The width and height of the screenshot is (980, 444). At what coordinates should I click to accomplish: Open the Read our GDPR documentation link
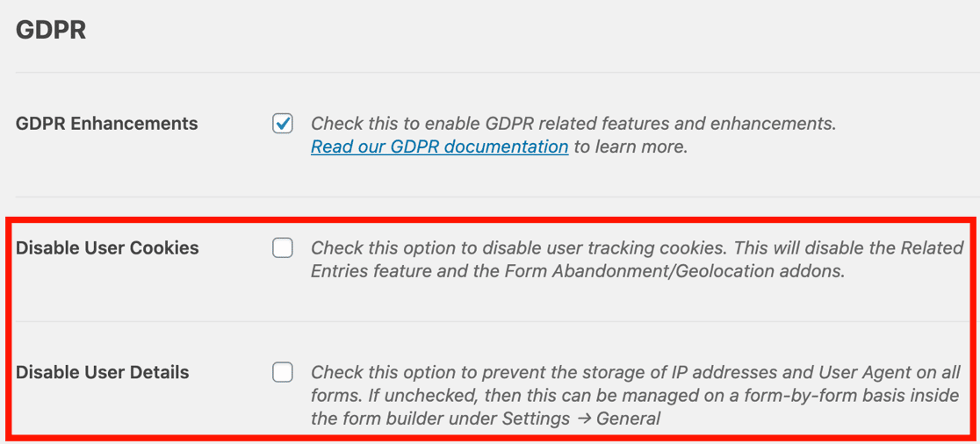point(439,147)
